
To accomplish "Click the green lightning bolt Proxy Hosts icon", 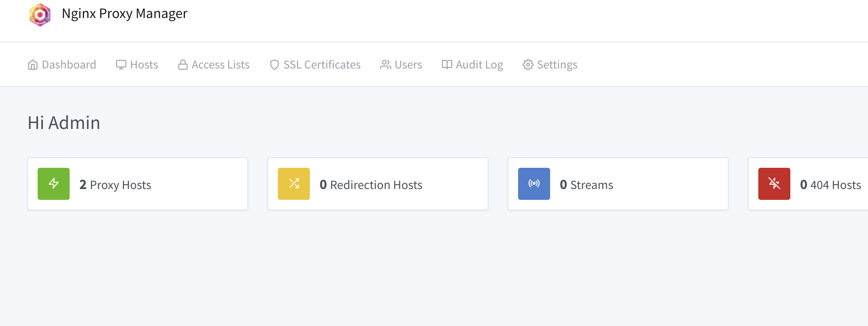I will click(54, 184).
